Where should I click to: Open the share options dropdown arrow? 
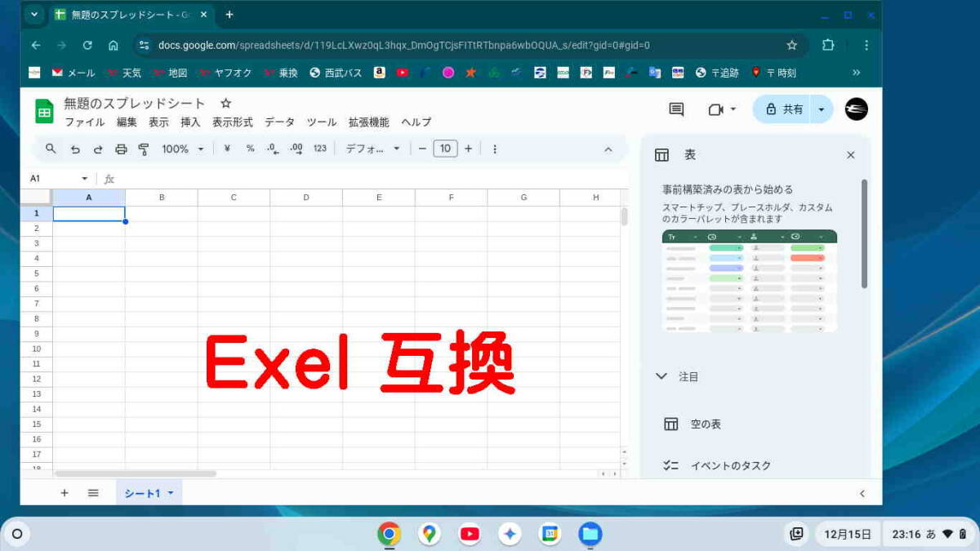tap(822, 109)
